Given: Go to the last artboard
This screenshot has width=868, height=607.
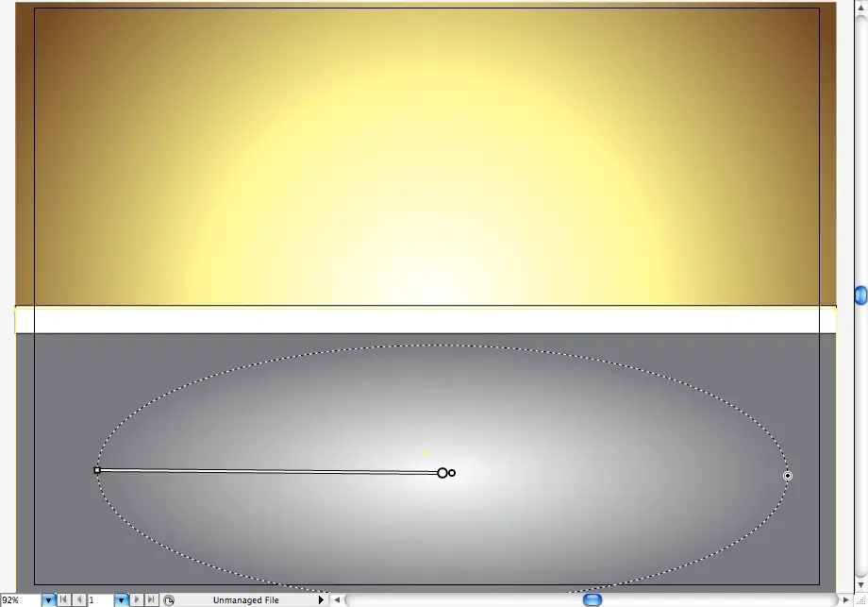Looking at the screenshot, I should pos(151,599).
